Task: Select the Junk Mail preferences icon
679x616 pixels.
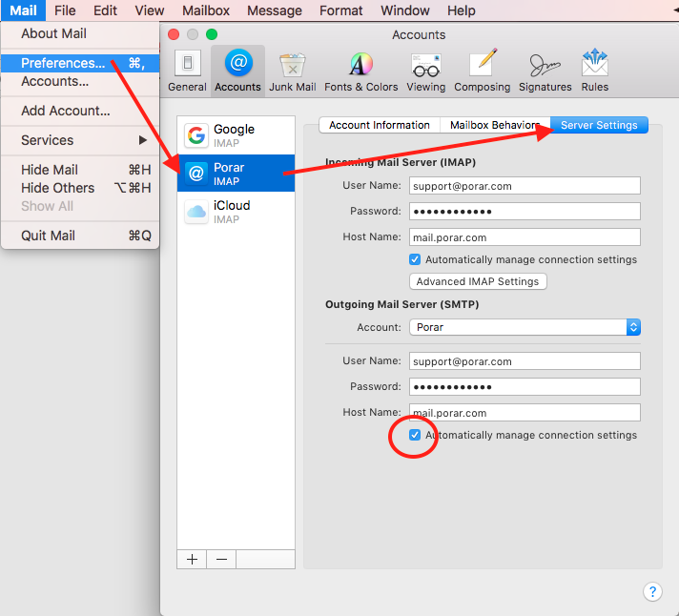Action: point(292,71)
